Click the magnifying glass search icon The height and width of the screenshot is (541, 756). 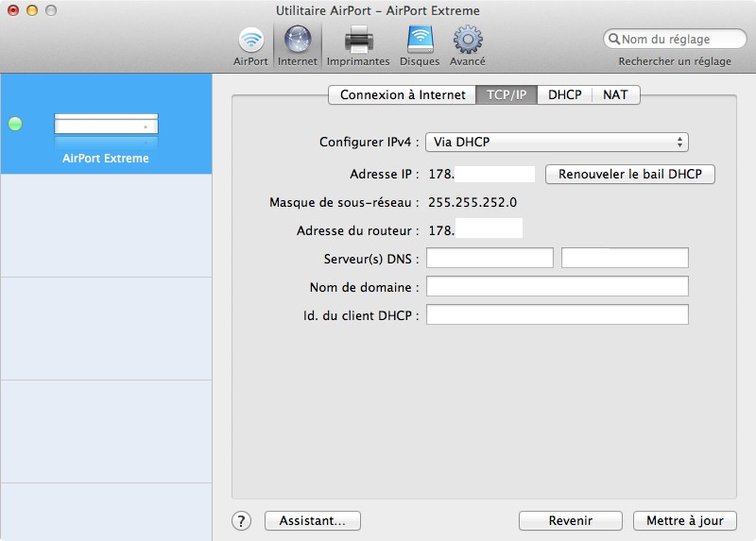[x=614, y=40]
